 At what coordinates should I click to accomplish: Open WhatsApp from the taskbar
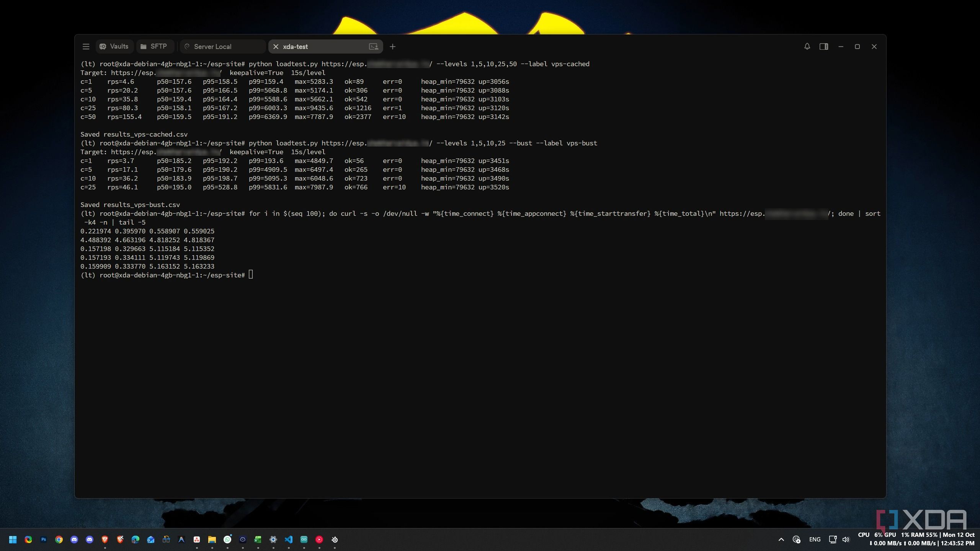tap(227, 540)
